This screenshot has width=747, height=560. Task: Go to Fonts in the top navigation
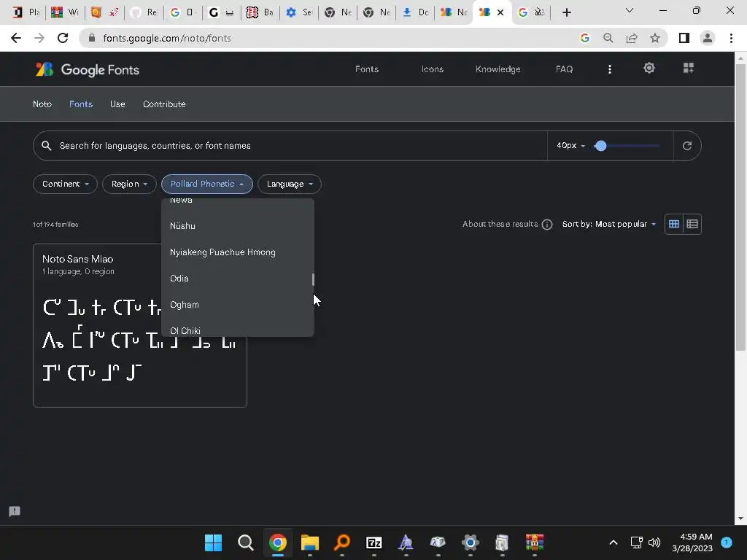[367, 69]
